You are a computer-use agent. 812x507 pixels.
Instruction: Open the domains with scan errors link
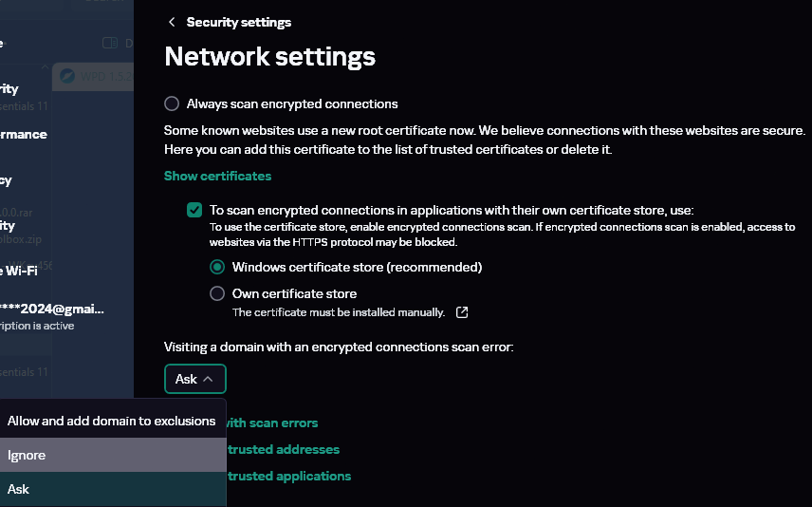[273, 422]
